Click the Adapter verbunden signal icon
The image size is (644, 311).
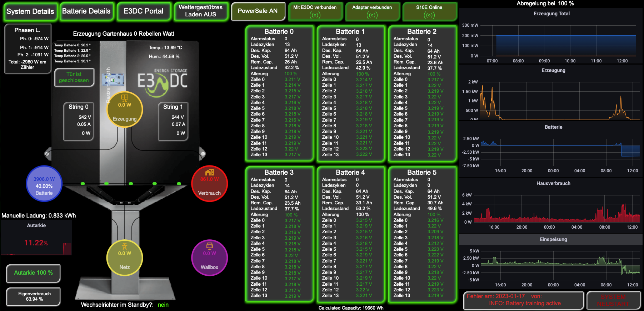pyautogui.click(x=372, y=15)
